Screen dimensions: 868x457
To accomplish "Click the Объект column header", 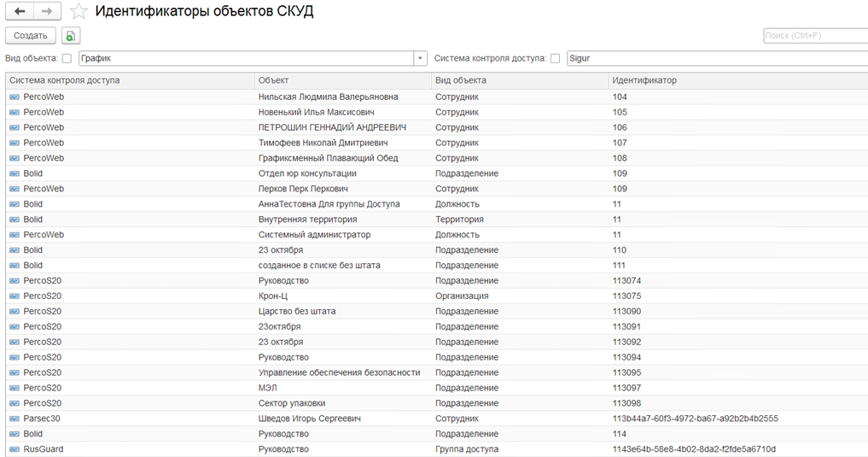I will tap(341, 80).
